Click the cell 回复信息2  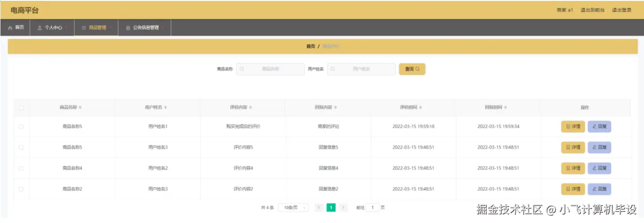pos(328,189)
